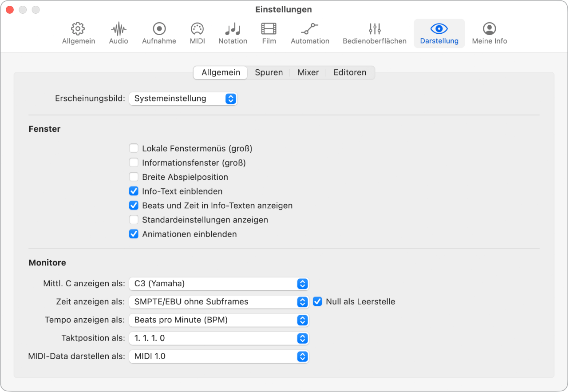The image size is (569, 392).
Task: Switch to the Spuren tab
Action: [269, 72]
